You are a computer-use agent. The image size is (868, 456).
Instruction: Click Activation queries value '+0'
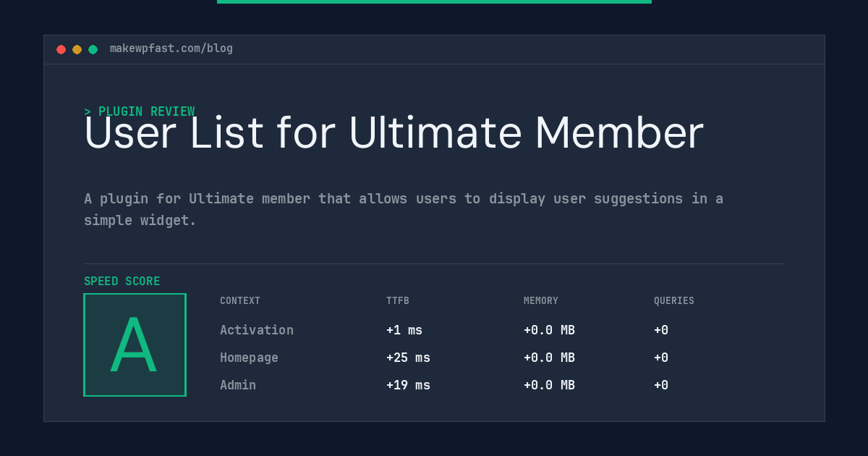click(661, 330)
